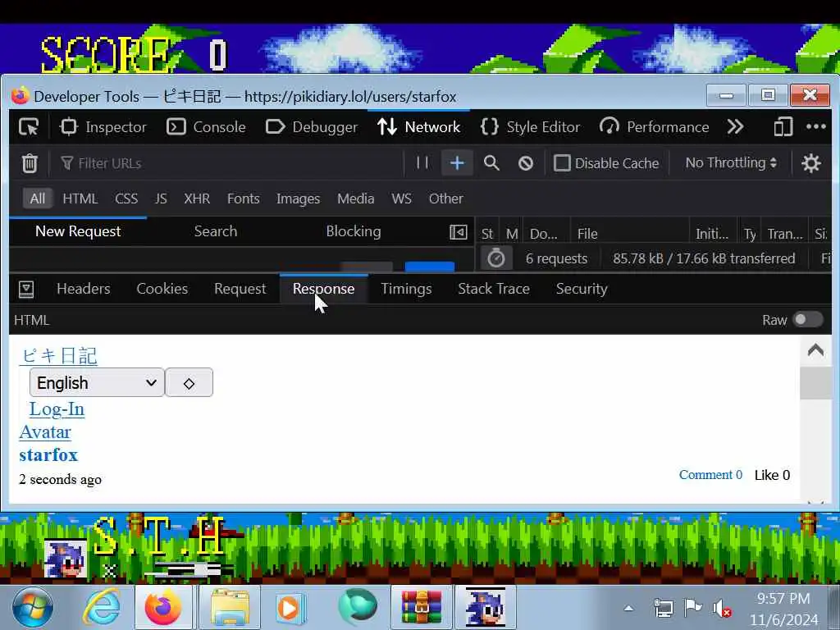Pause network recording

click(422, 163)
